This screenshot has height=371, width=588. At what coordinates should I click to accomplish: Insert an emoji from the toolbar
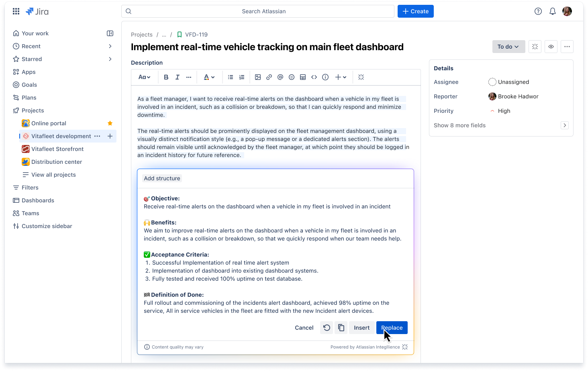point(292,77)
